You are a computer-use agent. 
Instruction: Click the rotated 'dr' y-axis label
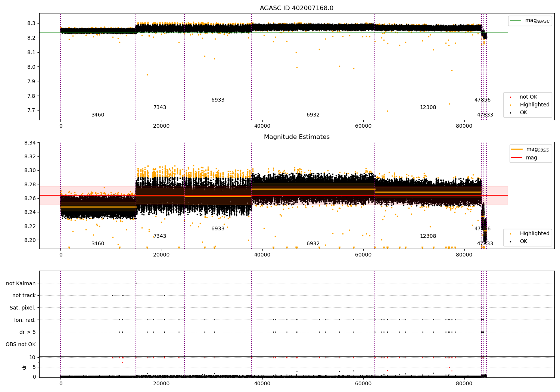24,367
